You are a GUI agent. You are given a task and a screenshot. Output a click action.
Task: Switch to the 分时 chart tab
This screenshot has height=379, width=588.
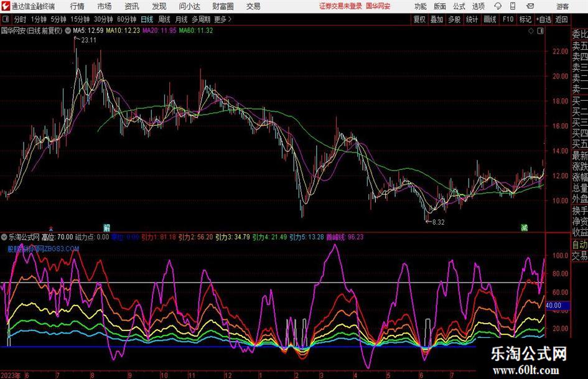point(20,19)
